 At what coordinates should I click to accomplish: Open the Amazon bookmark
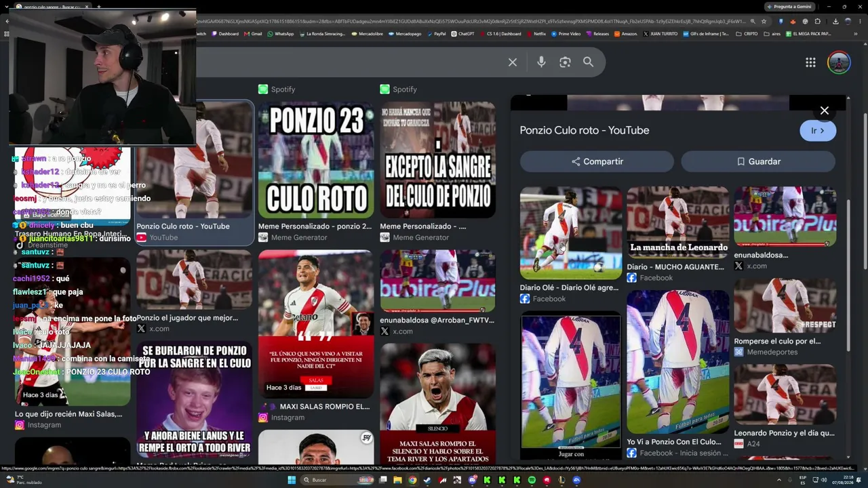coord(625,34)
